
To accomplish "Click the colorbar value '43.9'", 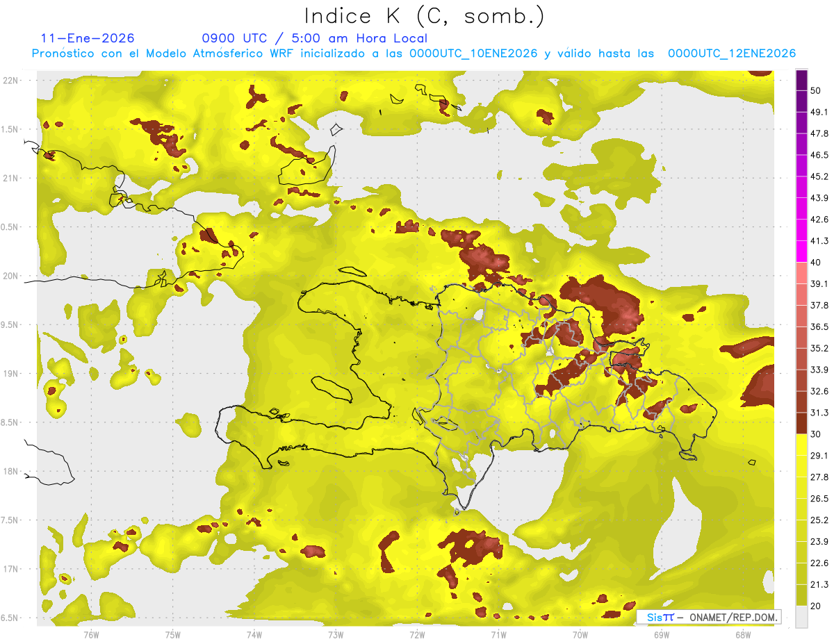I will (x=819, y=198).
